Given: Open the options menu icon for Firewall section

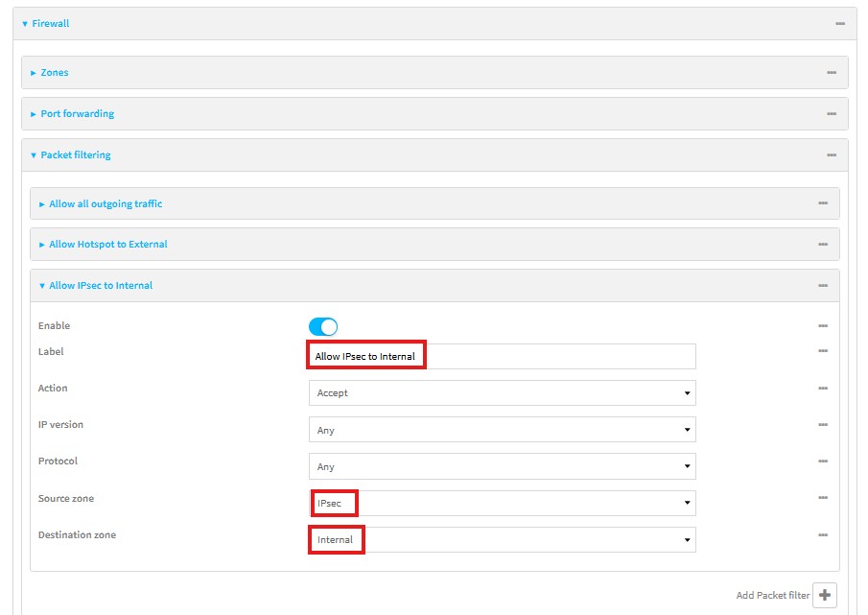Looking at the screenshot, I should click(x=840, y=23).
